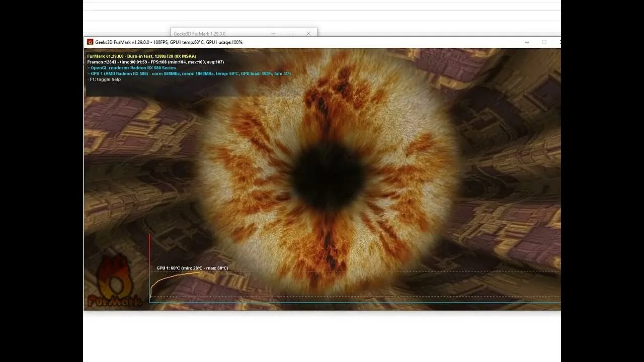This screenshot has height=362, width=644.
Task: Click the 'F1: toggle help' hint
Action: click(104, 79)
